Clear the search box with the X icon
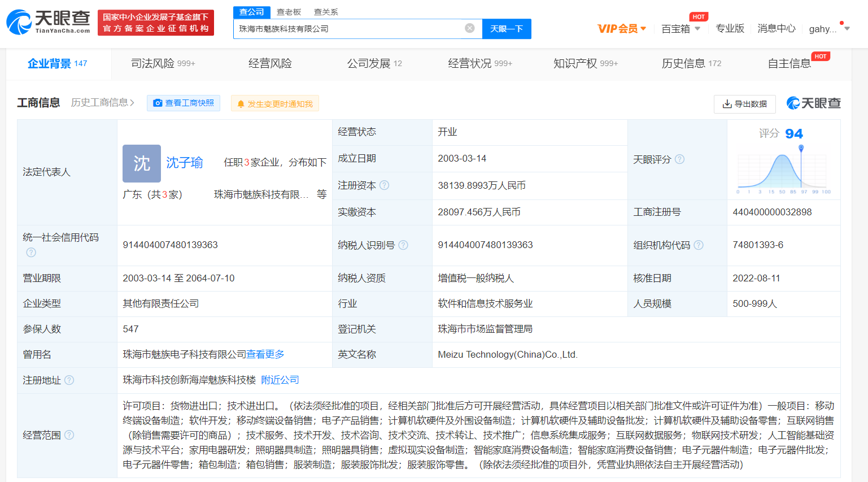The image size is (868, 482). [x=470, y=28]
